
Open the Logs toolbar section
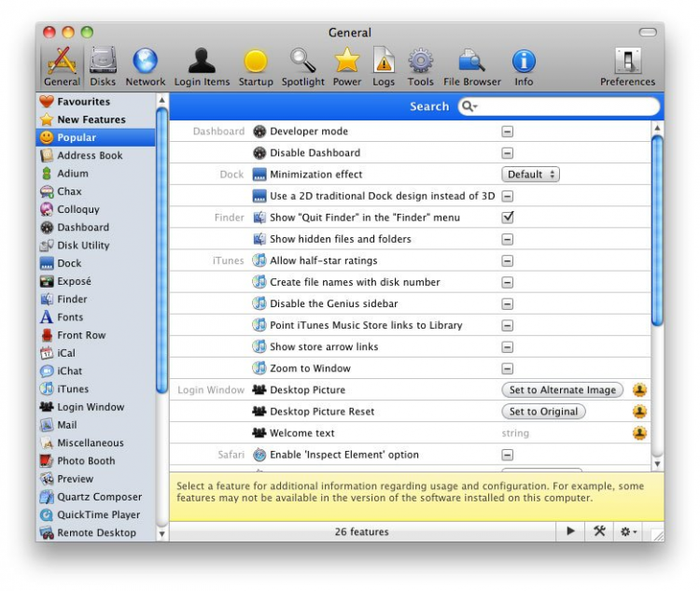click(x=384, y=66)
